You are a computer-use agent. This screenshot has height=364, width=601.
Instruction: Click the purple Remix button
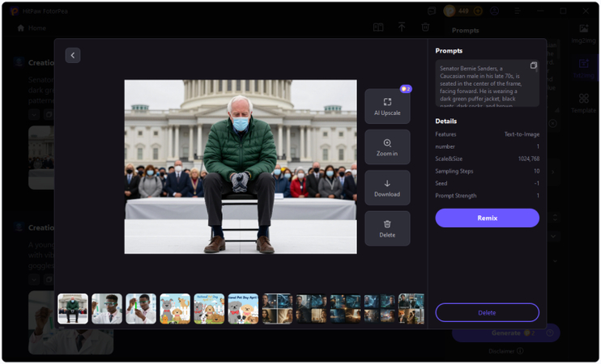pyautogui.click(x=487, y=218)
